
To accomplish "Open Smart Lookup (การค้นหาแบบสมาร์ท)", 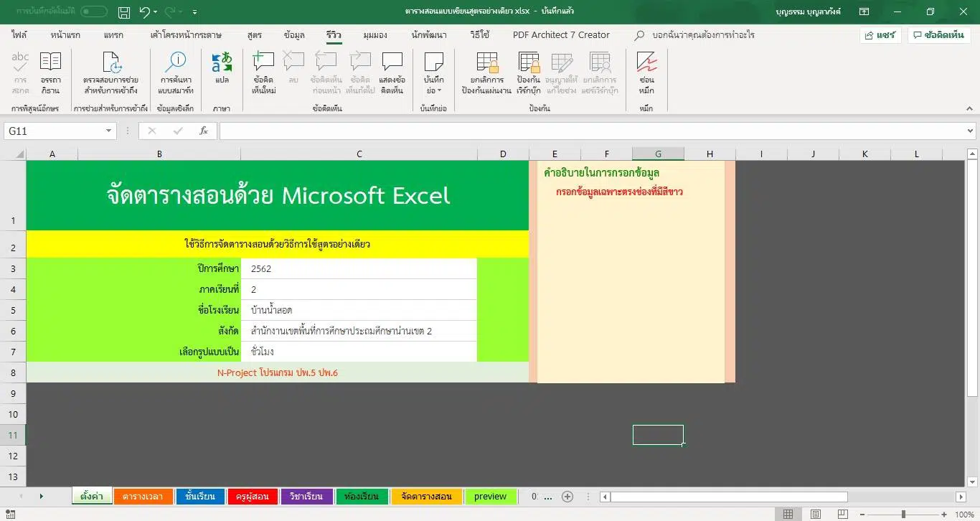I will 176,73.
